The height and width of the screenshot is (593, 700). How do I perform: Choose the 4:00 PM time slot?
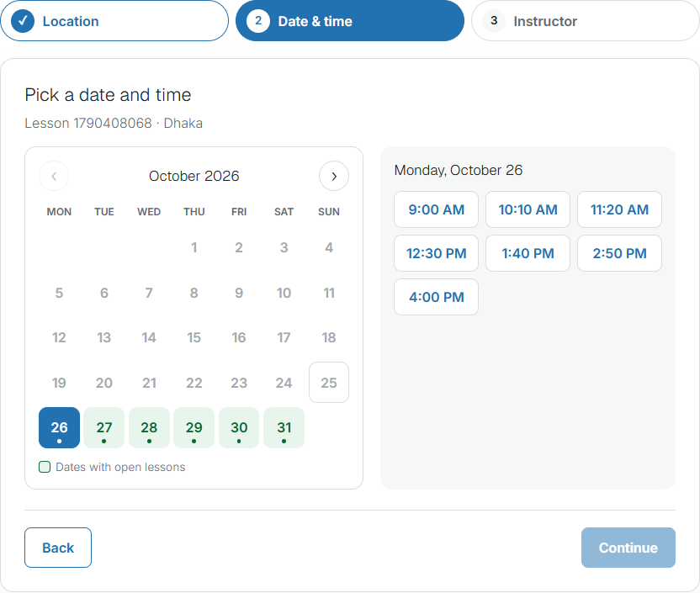pyautogui.click(x=436, y=297)
